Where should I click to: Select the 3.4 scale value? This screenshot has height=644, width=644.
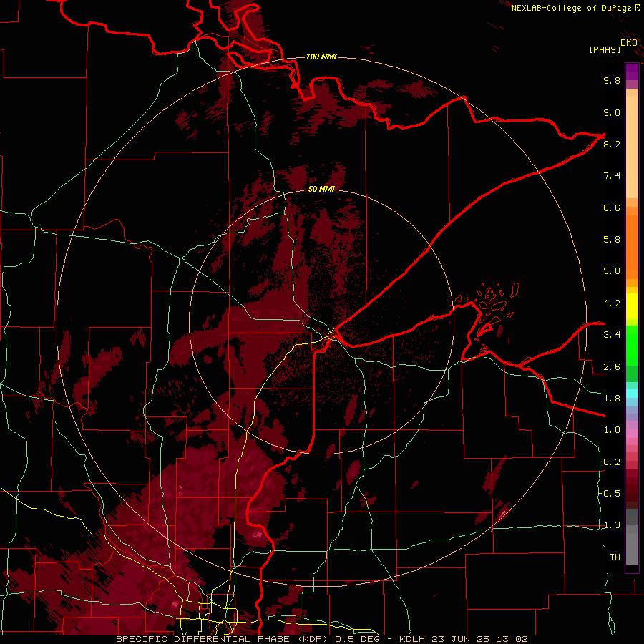pos(612,335)
